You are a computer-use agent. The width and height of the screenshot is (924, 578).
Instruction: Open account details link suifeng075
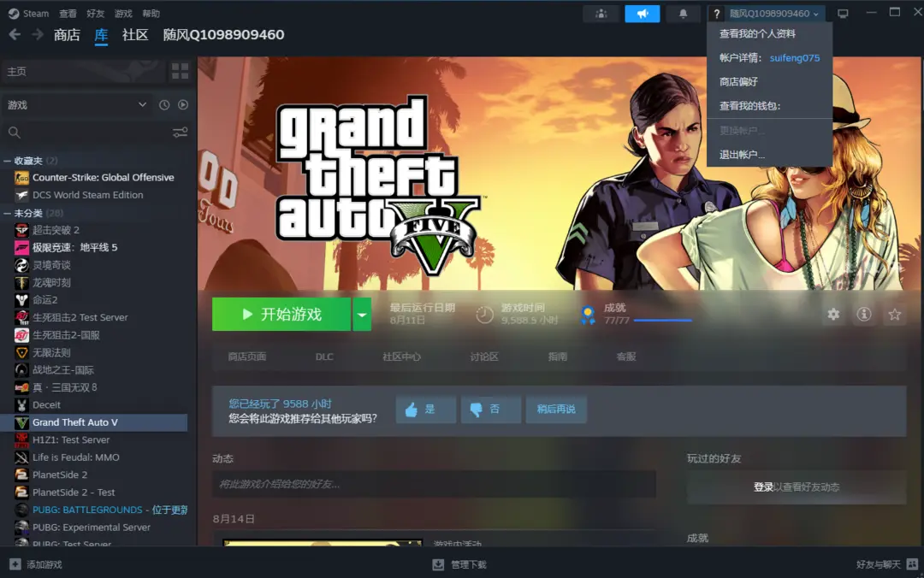(794, 58)
